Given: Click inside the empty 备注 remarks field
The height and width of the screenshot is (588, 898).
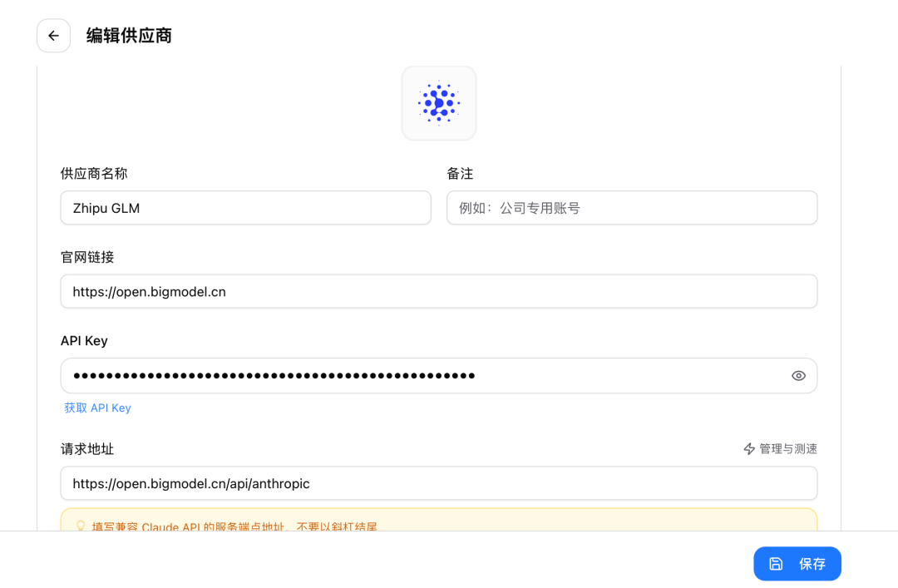Looking at the screenshot, I should (x=631, y=208).
